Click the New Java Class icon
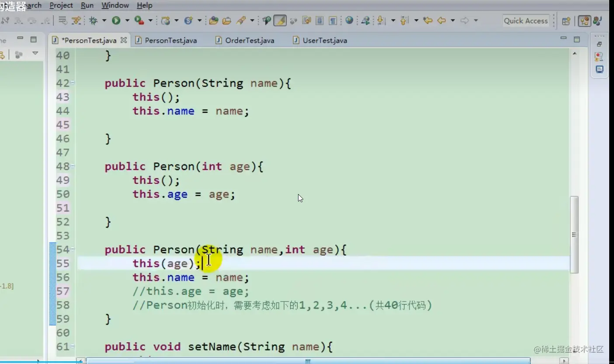This screenshot has width=614, height=364. [x=188, y=21]
